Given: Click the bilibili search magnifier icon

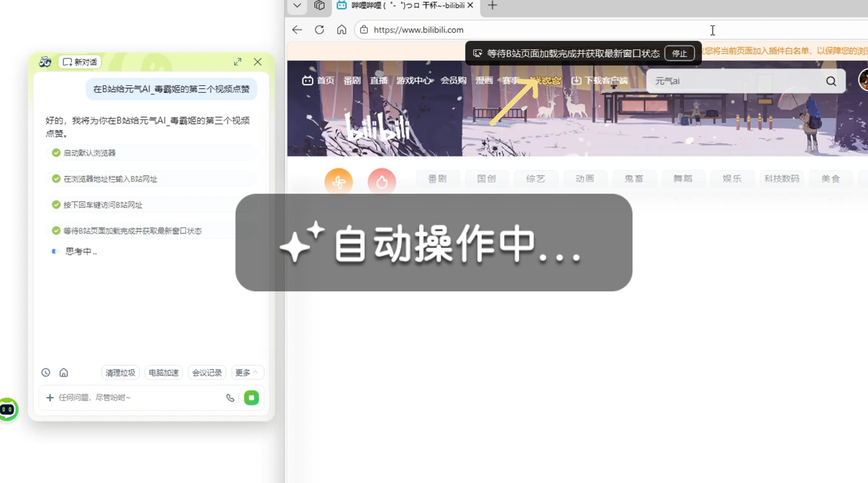Looking at the screenshot, I should click(x=831, y=81).
